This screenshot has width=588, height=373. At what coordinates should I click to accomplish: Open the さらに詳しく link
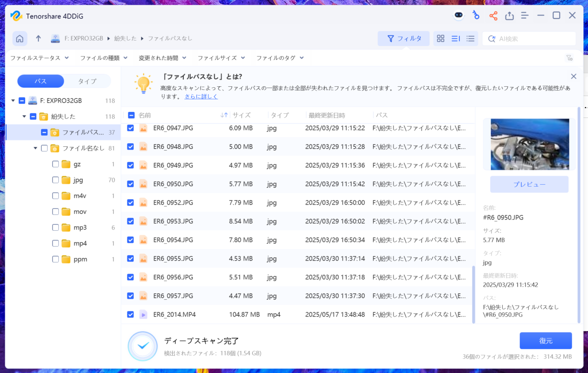[x=201, y=97]
